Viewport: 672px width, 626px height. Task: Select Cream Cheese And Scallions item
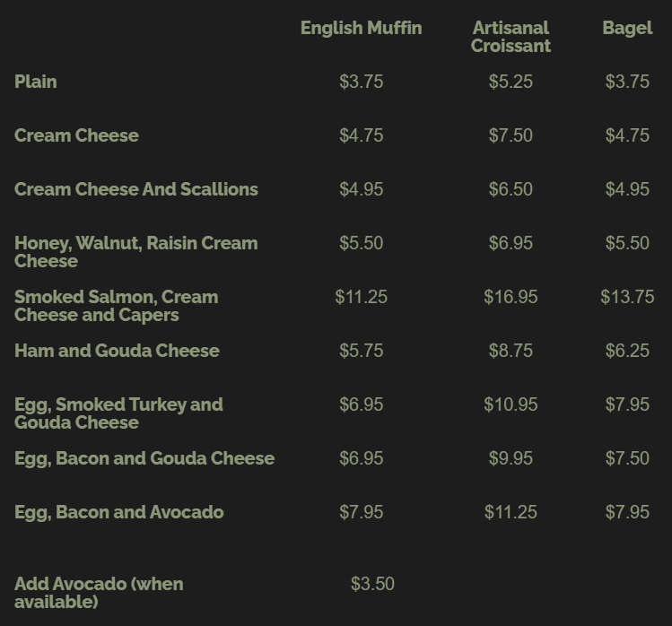pyautogui.click(x=136, y=189)
